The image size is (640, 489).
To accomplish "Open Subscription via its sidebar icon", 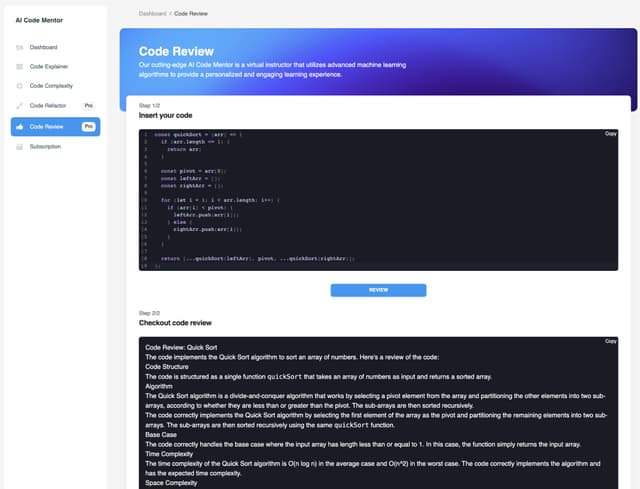I will [19, 146].
